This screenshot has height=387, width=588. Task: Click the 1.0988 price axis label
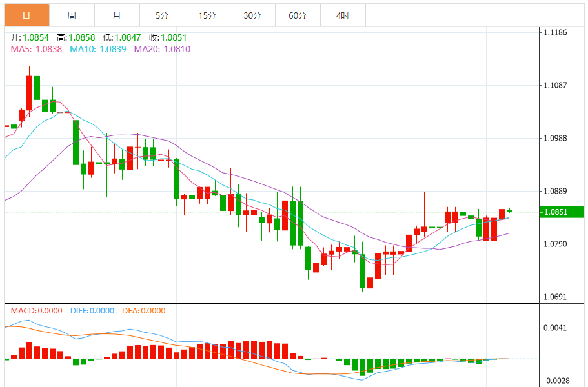click(555, 138)
